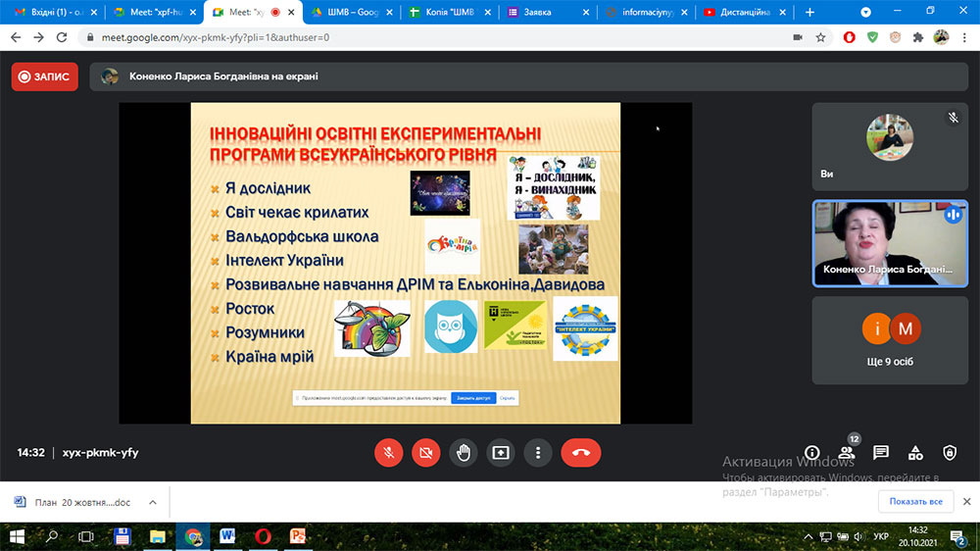The height and width of the screenshot is (551, 980).
Task: Reload the Meet page
Action: pos(61,37)
